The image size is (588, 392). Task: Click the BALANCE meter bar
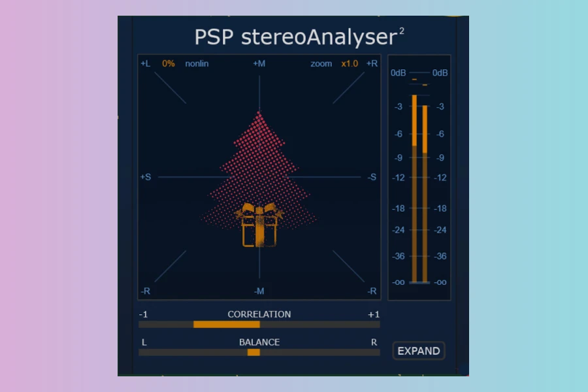[x=259, y=352]
